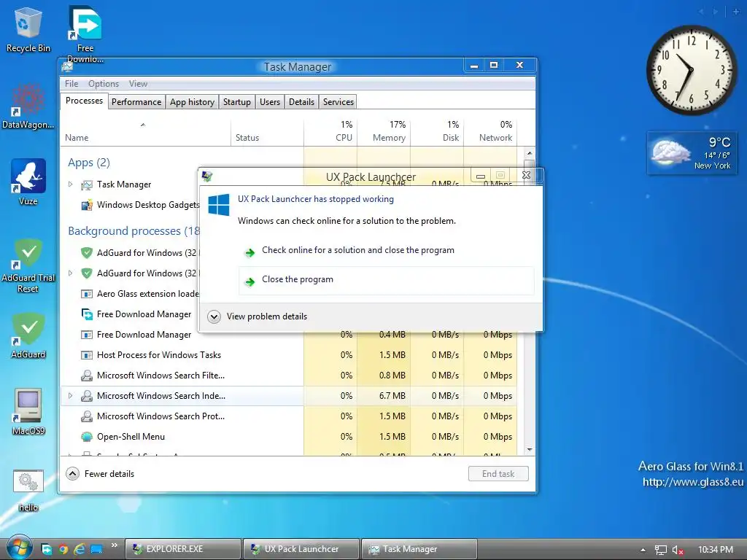Click the analog clock gadget
The width and height of the screenshot is (747, 560).
691,70
